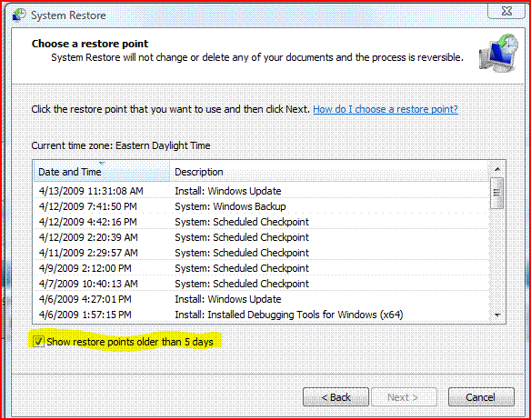Click the disabled Next button
The width and height of the screenshot is (531, 420).
(x=404, y=396)
